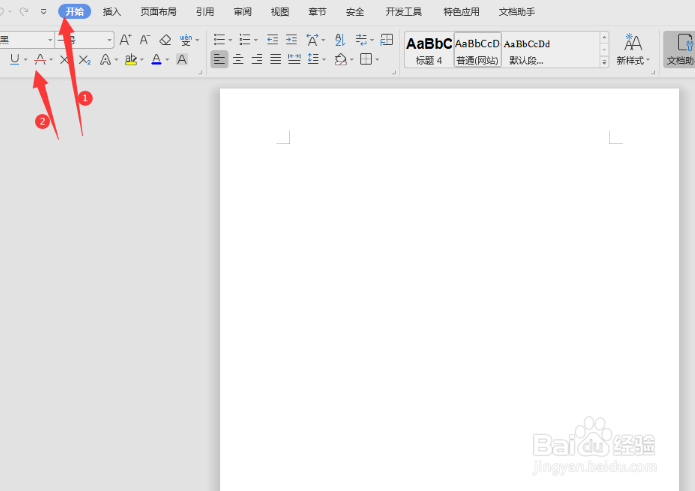
Task: Switch to the 页面布局 (Page Layout) tab
Action: [x=158, y=12]
